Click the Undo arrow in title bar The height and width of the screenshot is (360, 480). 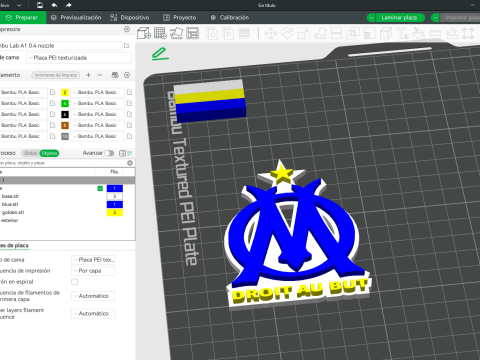tap(54, 5)
